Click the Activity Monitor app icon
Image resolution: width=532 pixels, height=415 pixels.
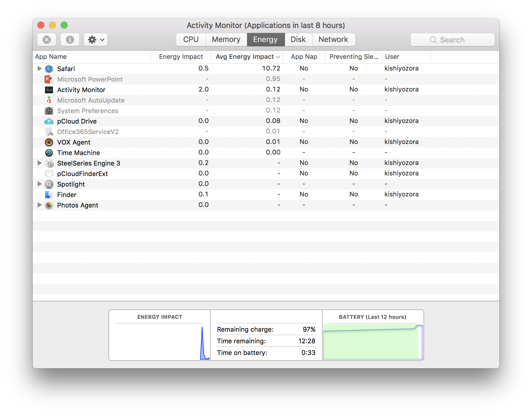49,90
